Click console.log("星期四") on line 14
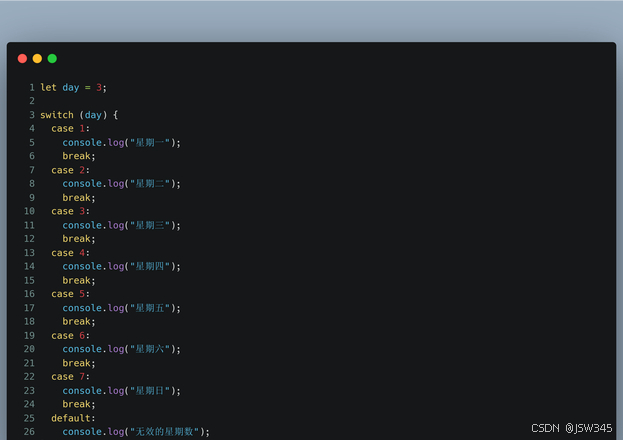Image resolution: width=623 pixels, height=440 pixels. tap(122, 267)
